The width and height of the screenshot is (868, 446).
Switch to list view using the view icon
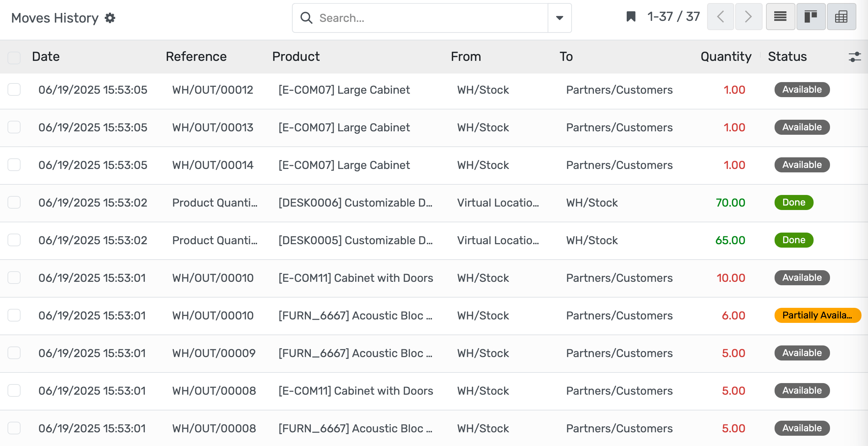click(780, 16)
